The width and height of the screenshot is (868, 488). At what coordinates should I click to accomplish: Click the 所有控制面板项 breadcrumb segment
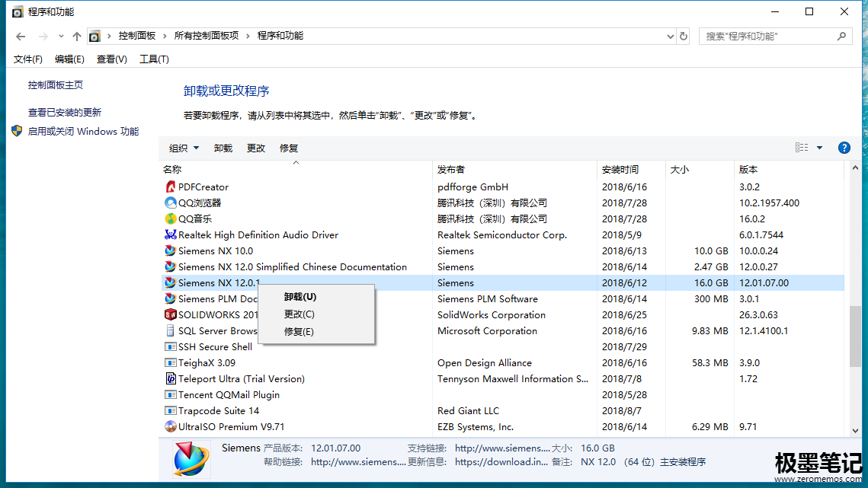click(207, 36)
